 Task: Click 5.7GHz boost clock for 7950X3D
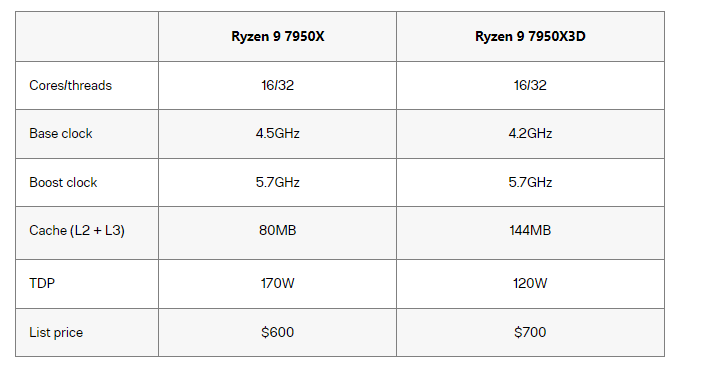[530, 182]
